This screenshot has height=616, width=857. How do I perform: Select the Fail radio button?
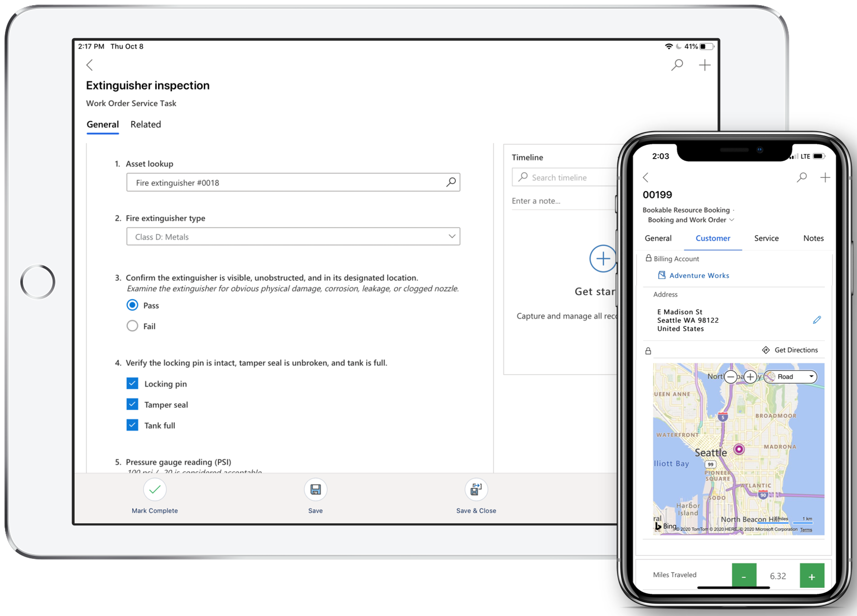(x=132, y=326)
